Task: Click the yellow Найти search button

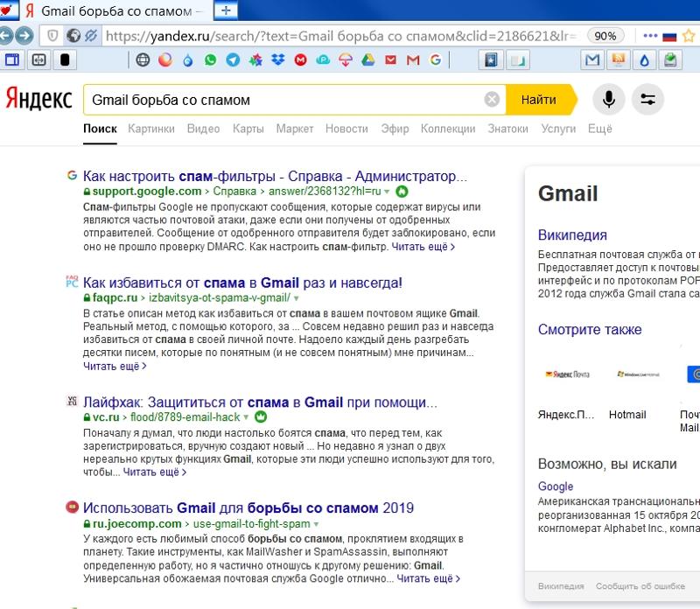Action: (541, 100)
